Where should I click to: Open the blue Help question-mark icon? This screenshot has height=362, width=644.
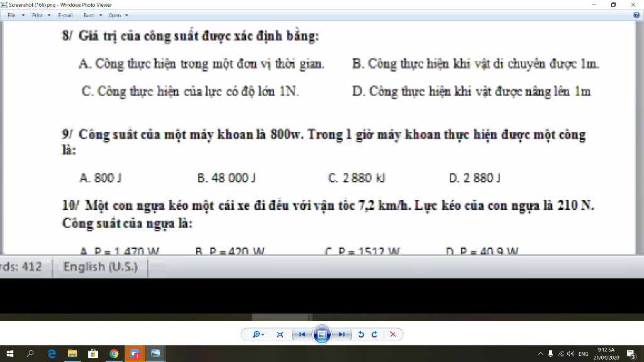click(x=636, y=15)
